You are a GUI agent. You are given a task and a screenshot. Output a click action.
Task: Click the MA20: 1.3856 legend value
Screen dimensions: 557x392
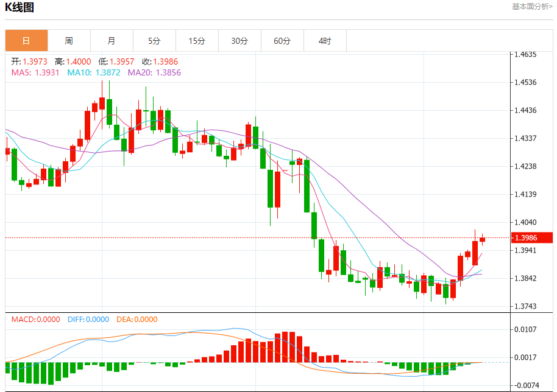click(154, 72)
